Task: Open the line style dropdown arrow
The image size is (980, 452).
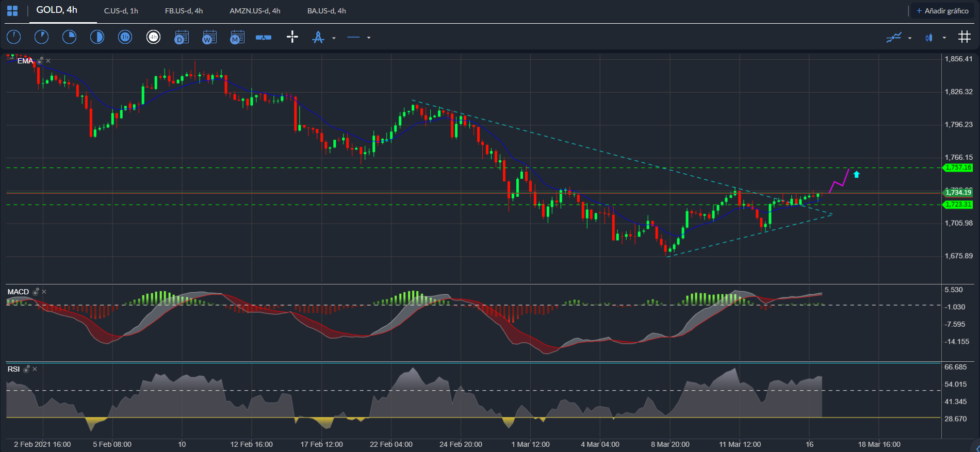Action: pos(368,38)
